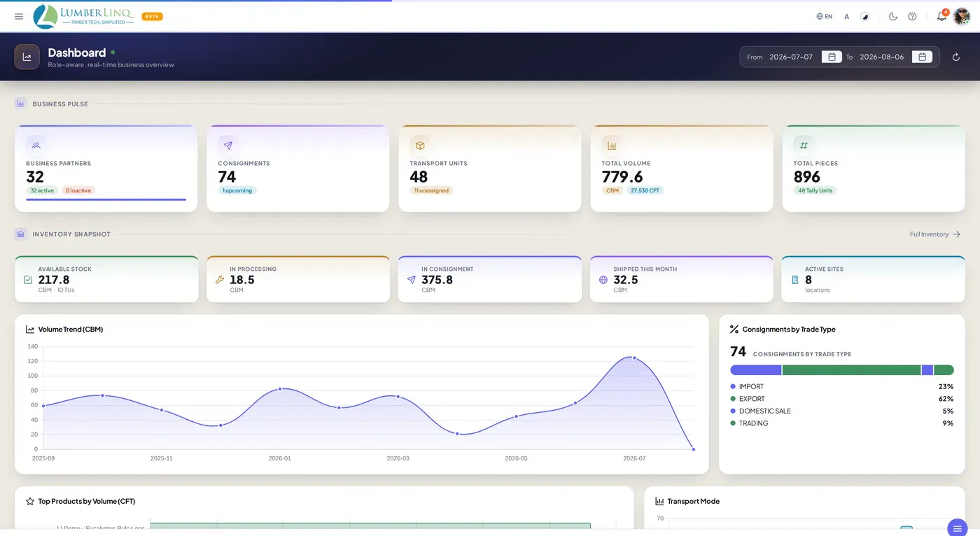Open the Transport Units card
Screen dimensions: 980x536
point(490,169)
